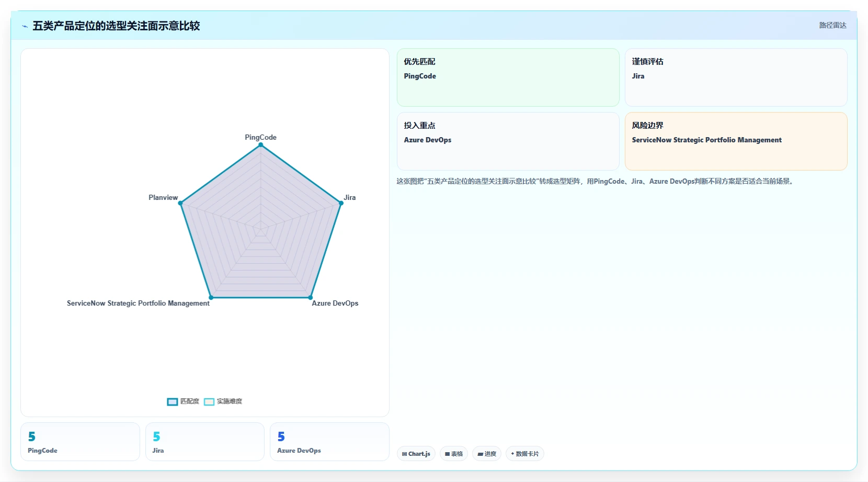Click the PingCode radar vertex point
Viewport: 868px width, 482px height.
point(260,145)
